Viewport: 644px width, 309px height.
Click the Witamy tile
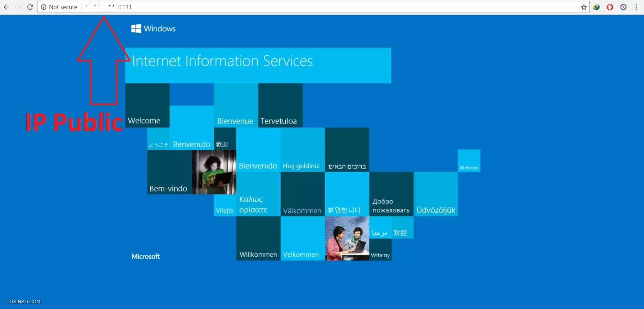(x=380, y=250)
